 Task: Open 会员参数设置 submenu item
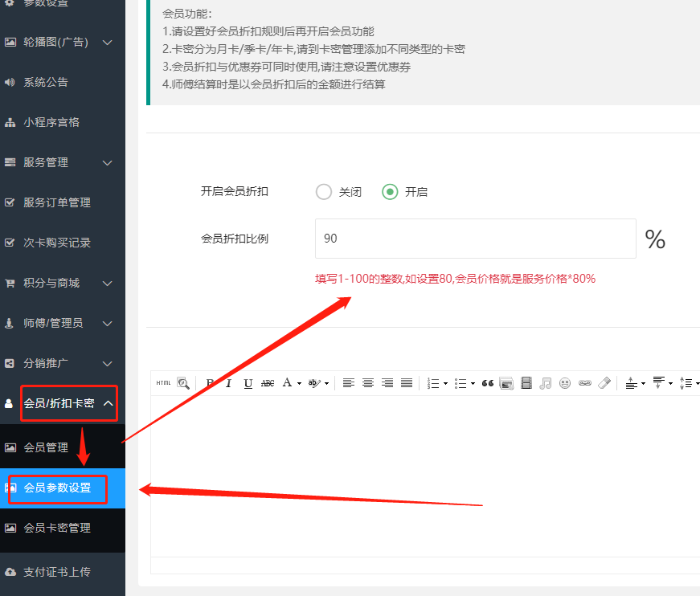tap(63, 488)
